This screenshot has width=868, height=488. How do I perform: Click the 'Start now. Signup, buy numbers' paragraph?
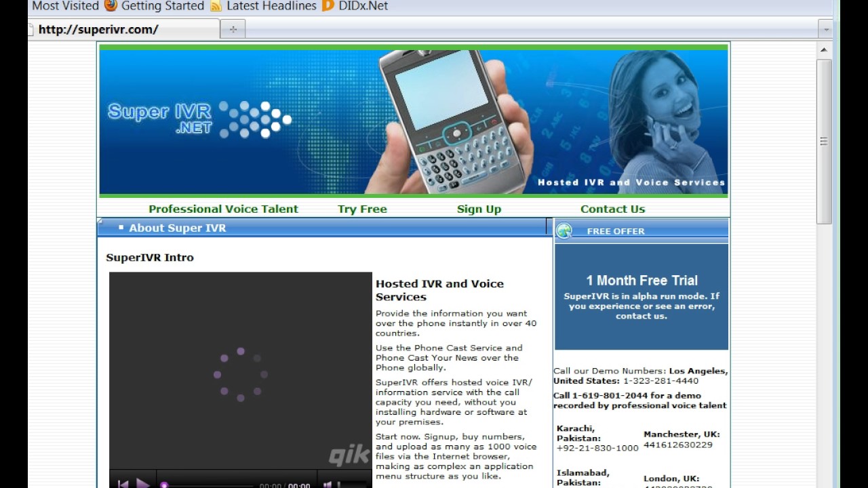click(x=456, y=456)
